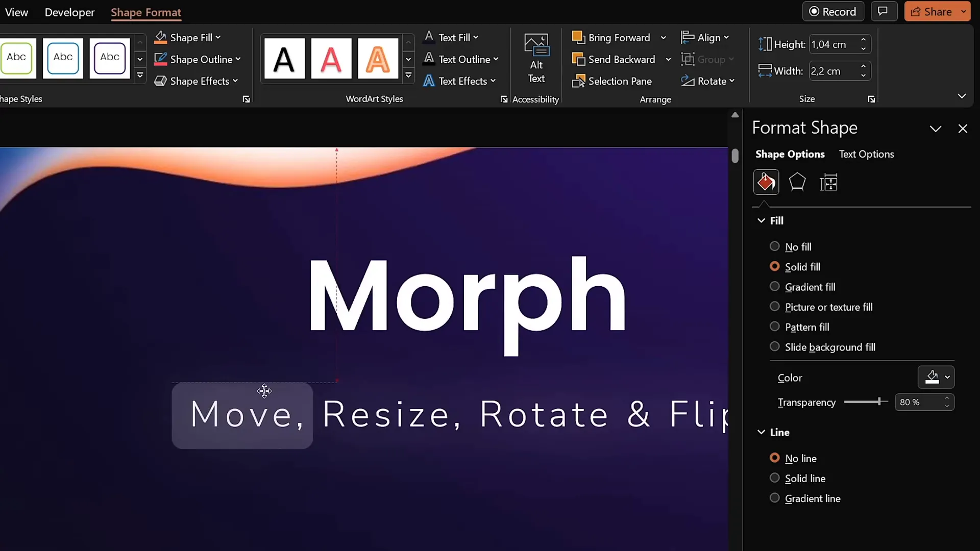980x551 pixels.
Task: Switch to Shape Options tab
Action: coord(790,154)
